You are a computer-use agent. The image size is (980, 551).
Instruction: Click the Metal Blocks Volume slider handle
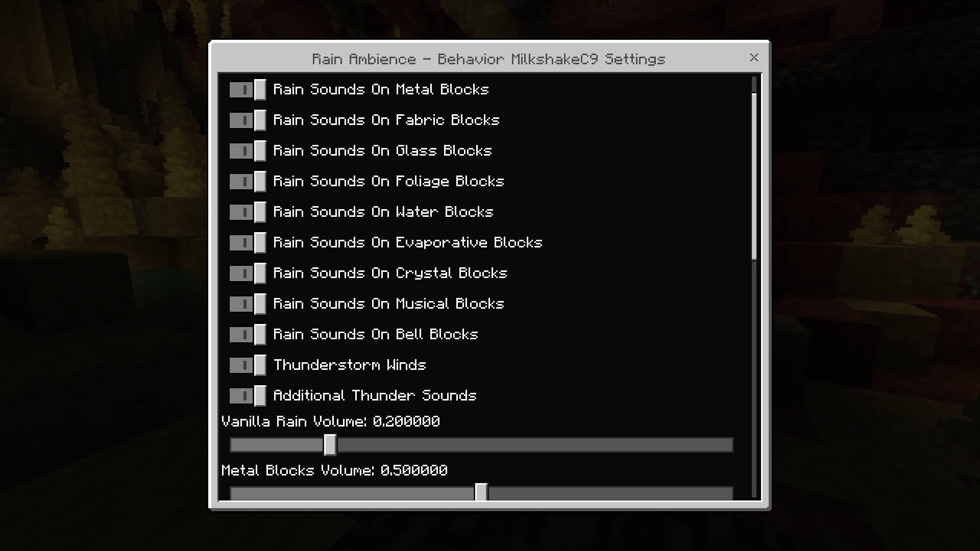481,493
